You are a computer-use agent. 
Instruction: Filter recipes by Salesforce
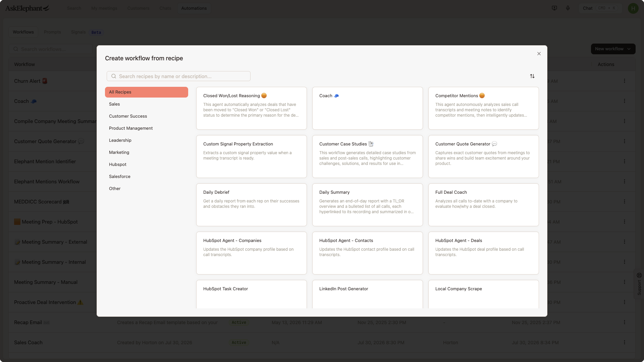(147, 177)
